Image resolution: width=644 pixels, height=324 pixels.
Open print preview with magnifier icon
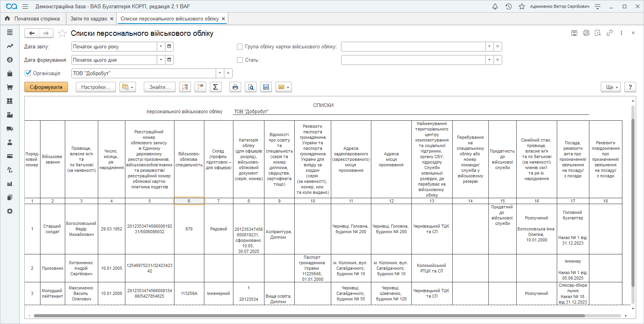(251, 87)
